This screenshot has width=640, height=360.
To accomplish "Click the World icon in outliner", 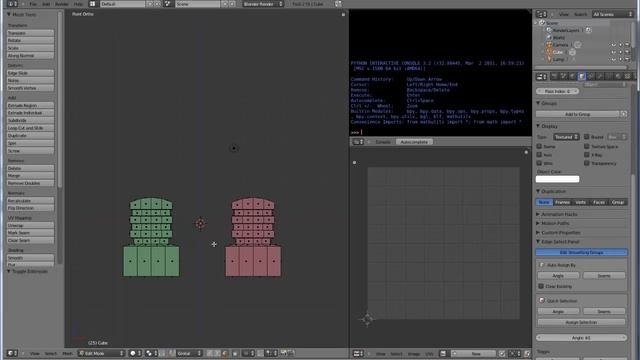I will pyautogui.click(x=549, y=38).
